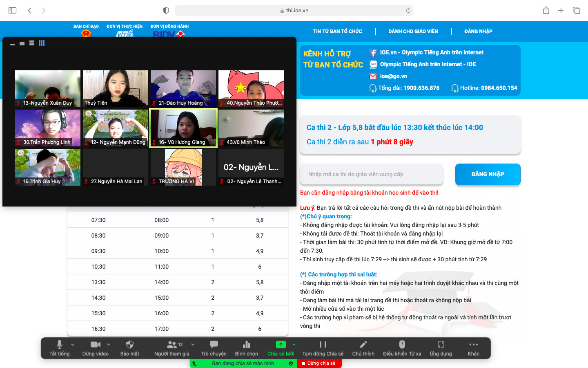Expand video options arrow beside Dừng video
This screenshot has width=588, height=368.
pyautogui.click(x=109, y=345)
